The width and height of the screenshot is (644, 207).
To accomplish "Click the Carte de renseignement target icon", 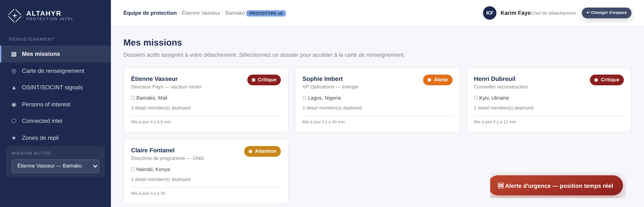I will click(x=14, y=71).
